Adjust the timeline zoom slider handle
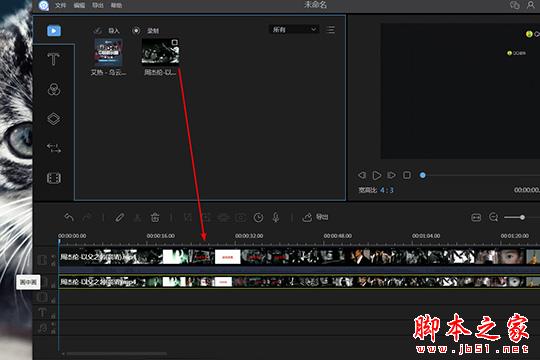Image resolution: width=540 pixels, height=360 pixels. [x=522, y=217]
